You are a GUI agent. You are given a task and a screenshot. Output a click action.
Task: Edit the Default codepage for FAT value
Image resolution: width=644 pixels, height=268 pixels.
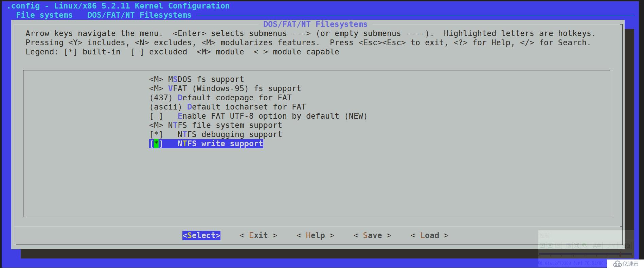click(x=220, y=98)
